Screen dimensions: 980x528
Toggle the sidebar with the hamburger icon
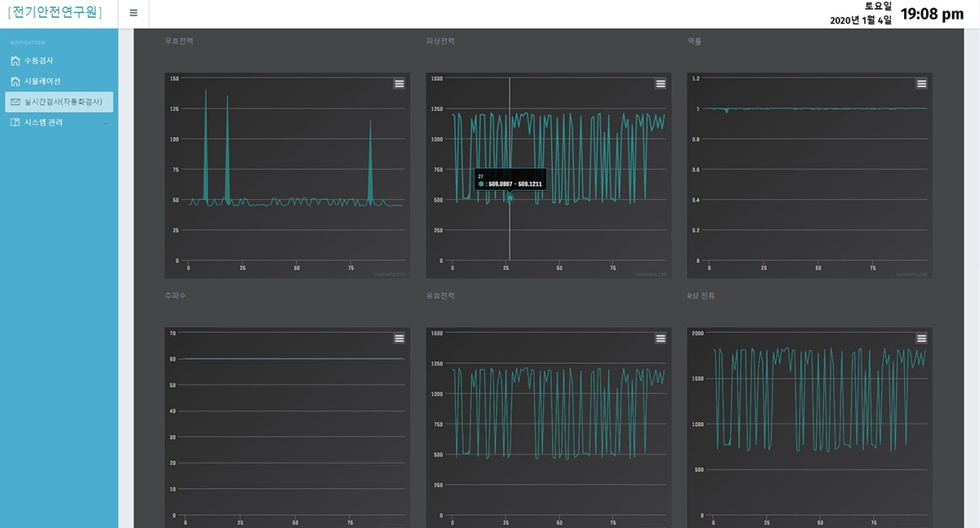click(134, 13)
